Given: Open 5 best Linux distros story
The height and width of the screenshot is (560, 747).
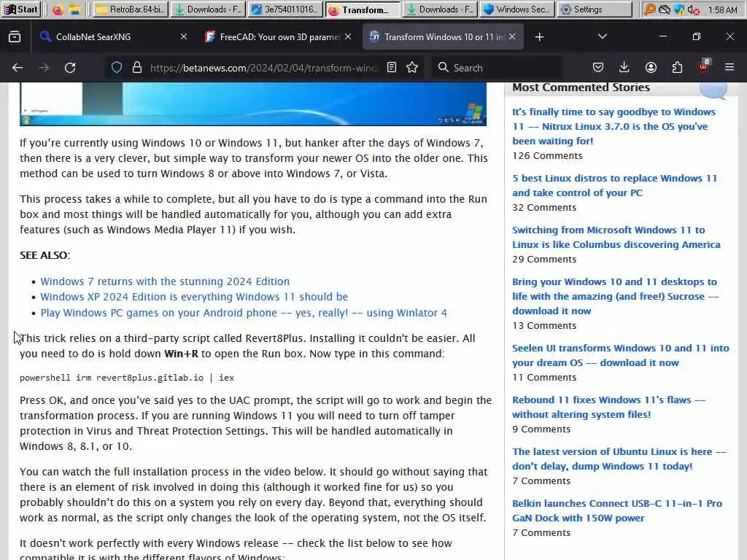Looking at the screenshot, I should [x=614, y=185].
